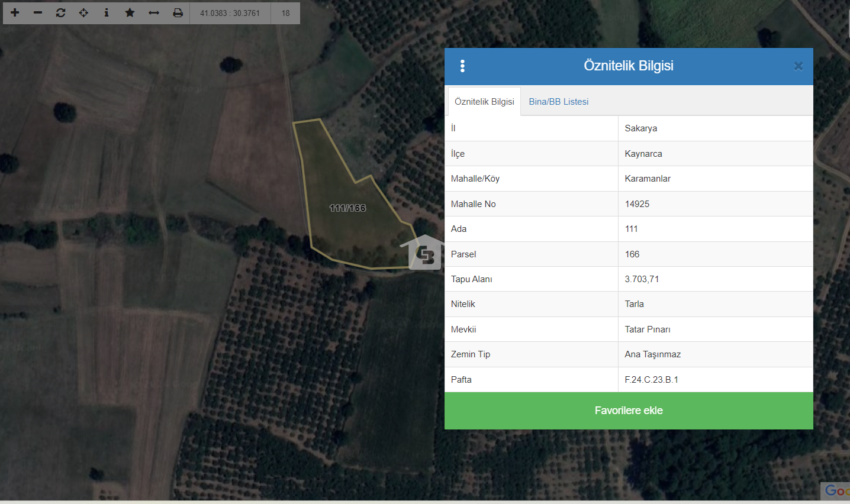
Task: Click the coordinates display 41.0383 : 30.3761
Action: point(230,13)
